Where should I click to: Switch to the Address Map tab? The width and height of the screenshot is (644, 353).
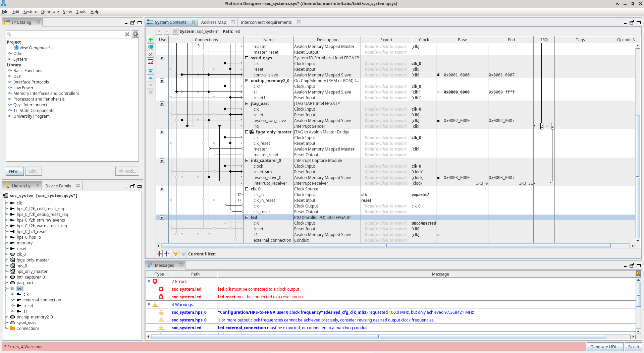[214, 22]
